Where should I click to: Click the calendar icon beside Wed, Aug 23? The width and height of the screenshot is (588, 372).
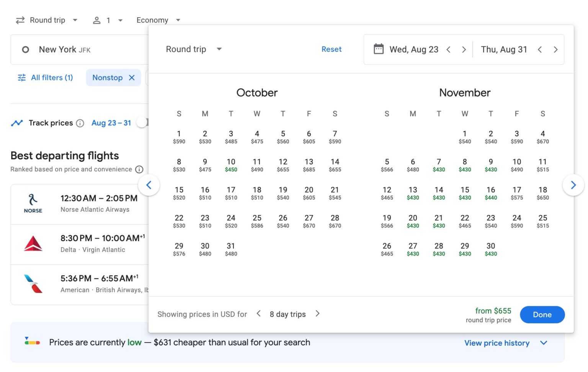pos(378,49)
